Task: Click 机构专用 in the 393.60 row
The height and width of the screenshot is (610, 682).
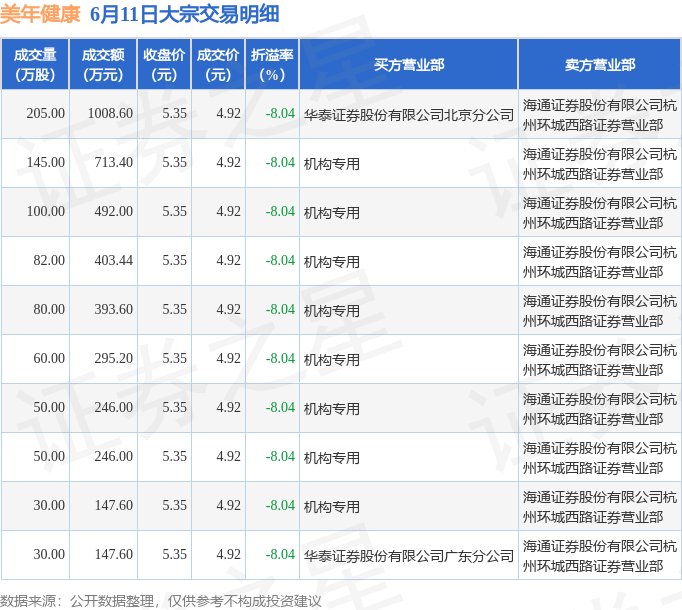Action: coord(331,311)
